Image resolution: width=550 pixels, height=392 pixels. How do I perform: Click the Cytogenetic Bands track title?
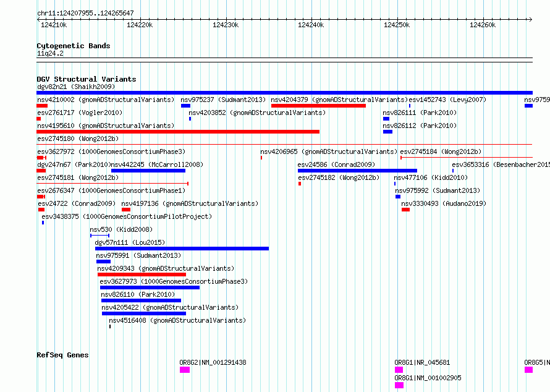tap(74, 46)
